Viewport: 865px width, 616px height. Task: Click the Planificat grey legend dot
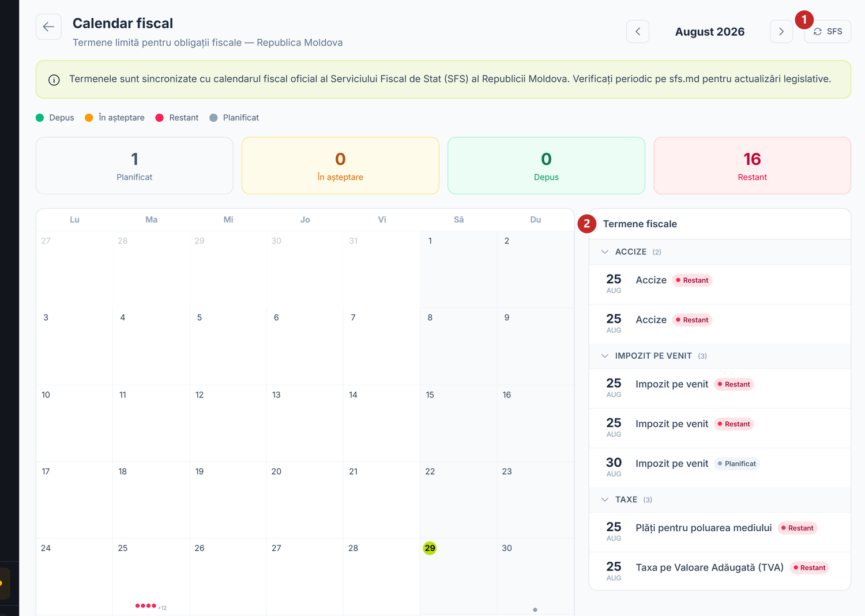pos(213,118)
